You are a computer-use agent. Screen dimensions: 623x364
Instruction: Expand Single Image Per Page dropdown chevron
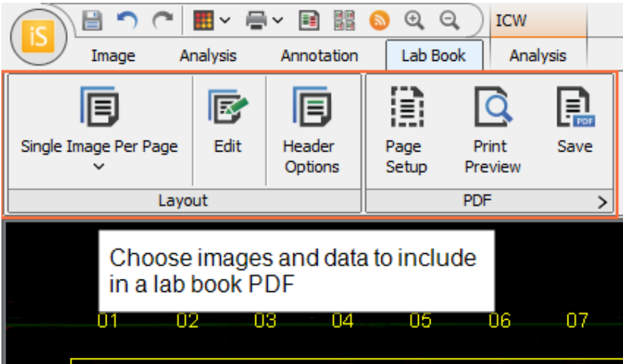point(99,166)
